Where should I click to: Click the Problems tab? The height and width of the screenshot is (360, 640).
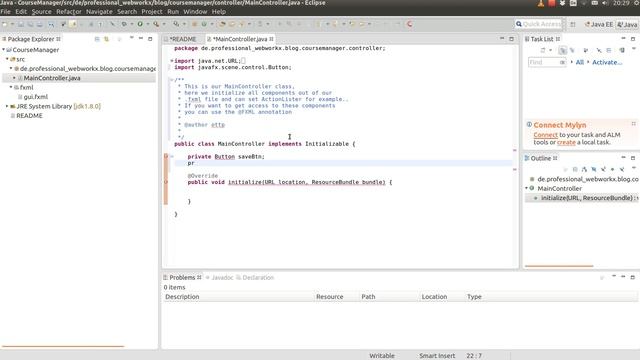click(x=182, y=277)
